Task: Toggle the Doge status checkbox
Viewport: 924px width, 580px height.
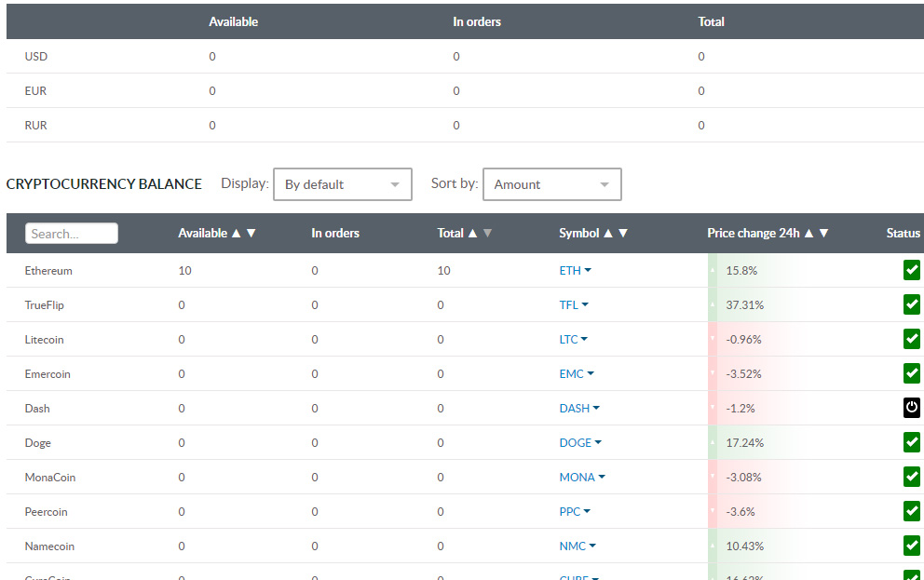Action: 911,442
